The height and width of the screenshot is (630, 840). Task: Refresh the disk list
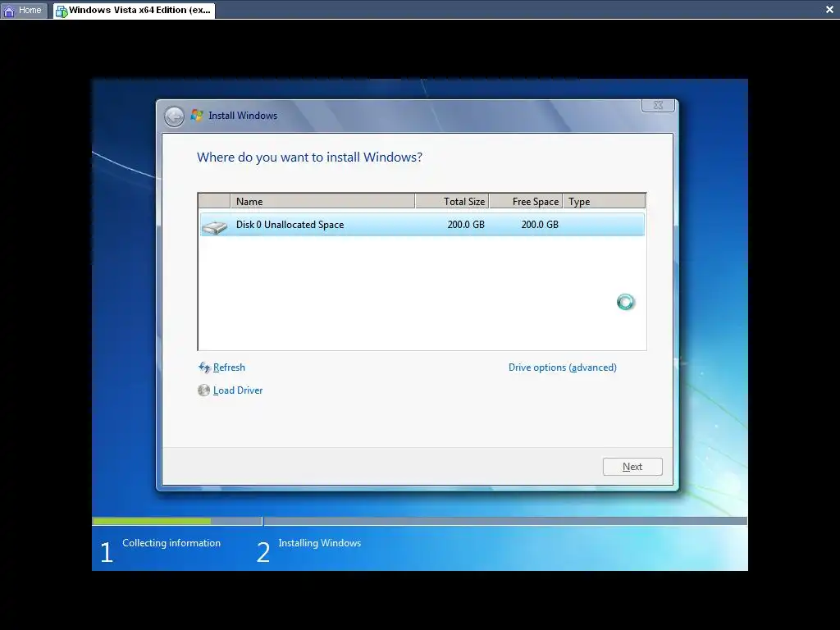[229, 367]
